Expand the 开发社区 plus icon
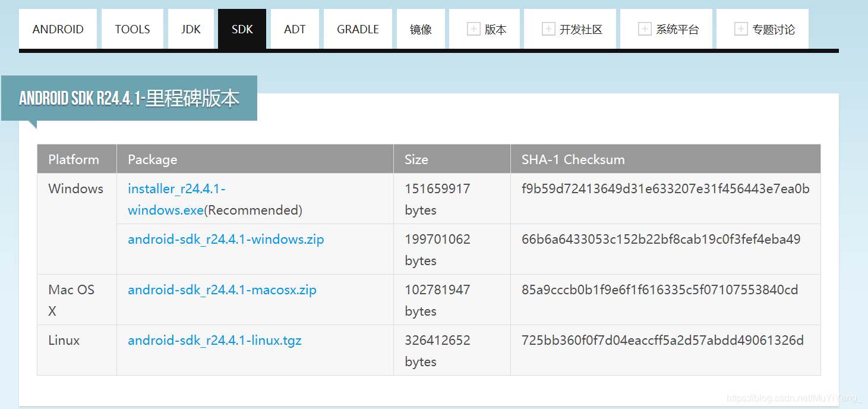Screen dimensions: 868x409 (x=548, y=29)
